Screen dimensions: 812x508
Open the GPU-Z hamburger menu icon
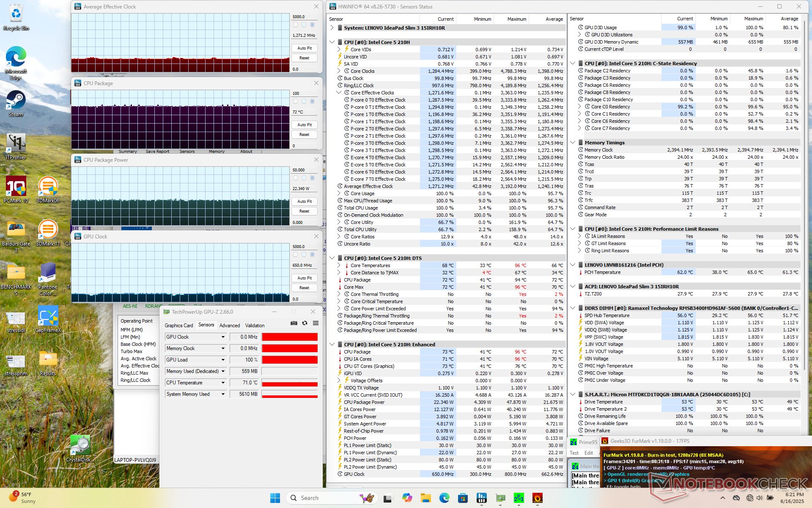click(315, 323)
